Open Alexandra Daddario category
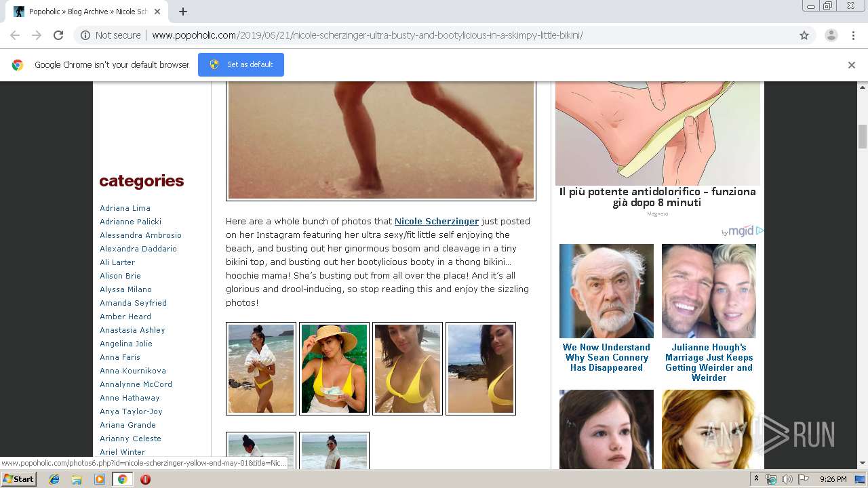This screenshot has width=868, height=488. click(x=138, y=249)
